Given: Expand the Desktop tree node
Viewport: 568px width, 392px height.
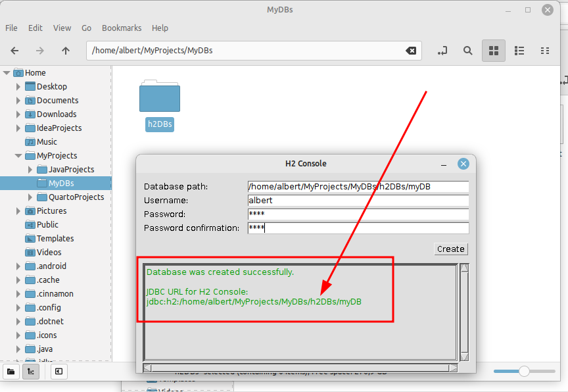Looking at the screenshot, I should [x=18, y=87].
